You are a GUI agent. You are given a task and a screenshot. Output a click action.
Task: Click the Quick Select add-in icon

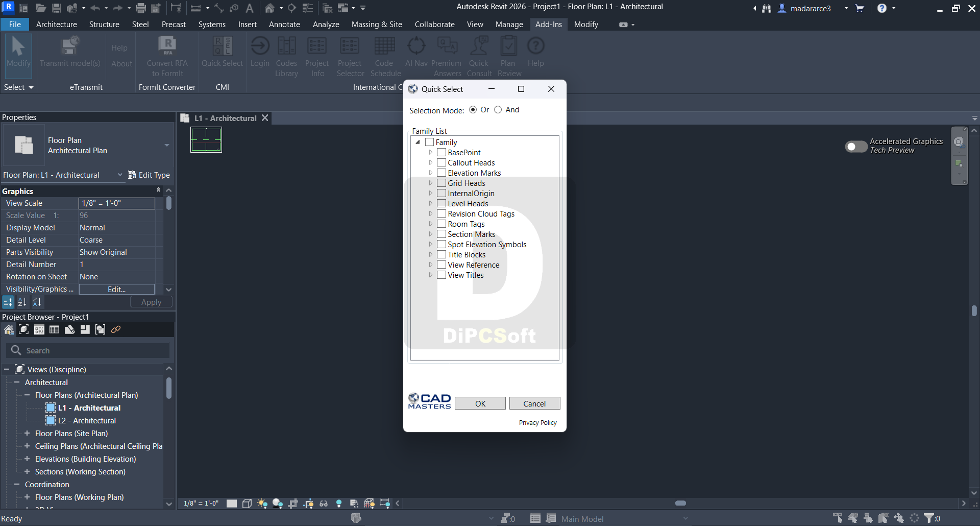pos(222,47)
